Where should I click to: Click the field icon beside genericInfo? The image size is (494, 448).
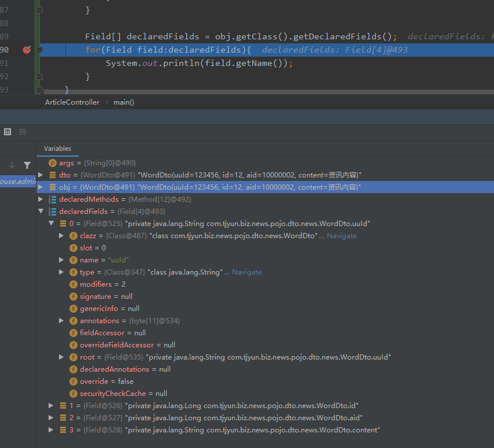click(x=73, y=309)
